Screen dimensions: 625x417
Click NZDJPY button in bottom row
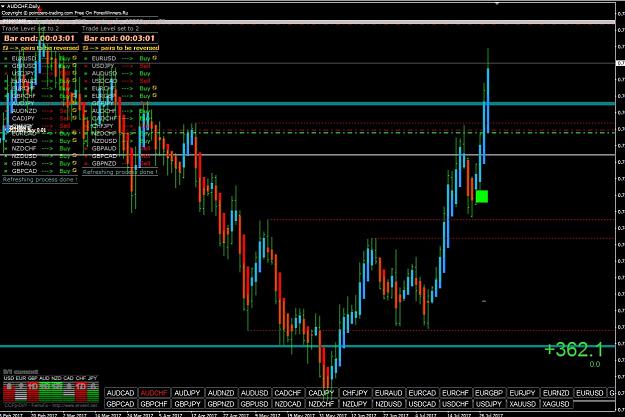click(355, 404)
